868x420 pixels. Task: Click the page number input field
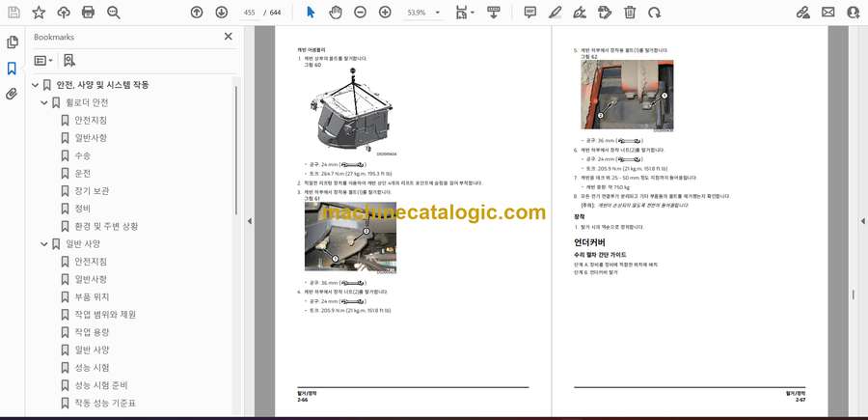250,13
